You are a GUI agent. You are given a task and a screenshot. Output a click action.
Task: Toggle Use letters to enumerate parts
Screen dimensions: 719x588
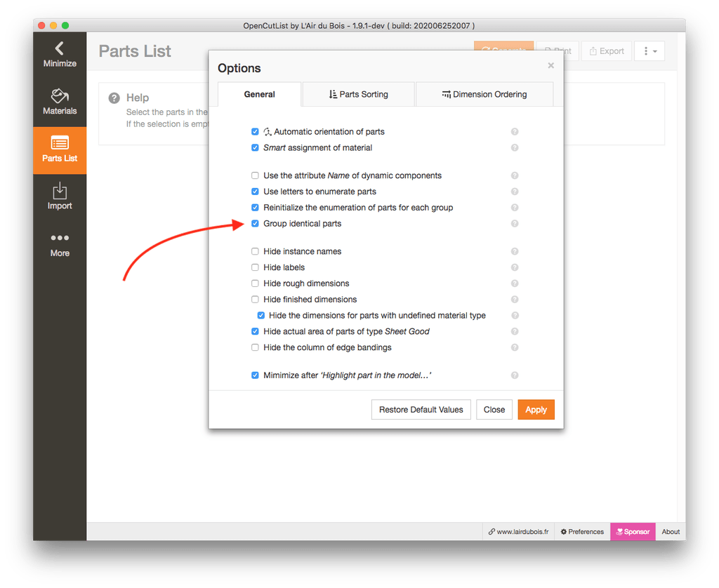tap(255, 192)
